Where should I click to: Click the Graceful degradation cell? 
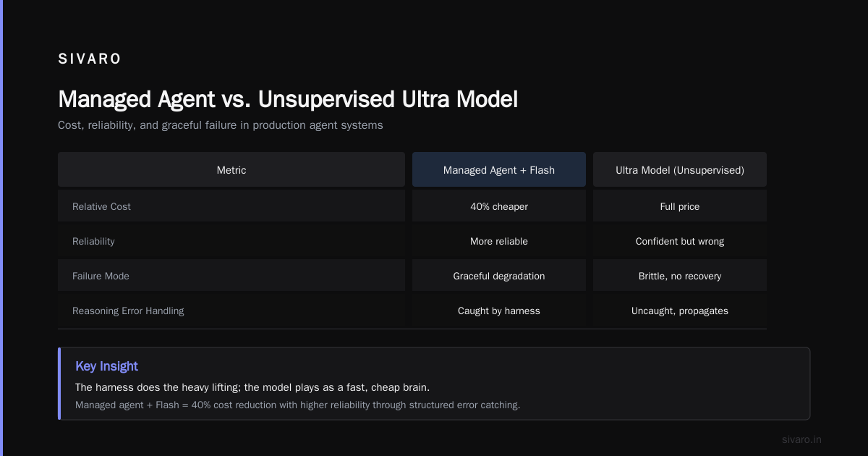click(x=499, y=276)
